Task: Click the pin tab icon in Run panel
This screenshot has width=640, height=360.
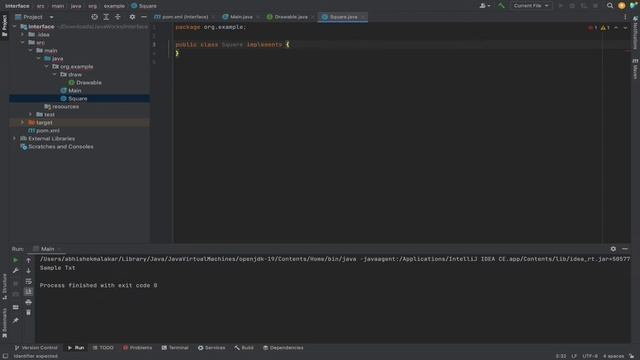Action: point(16,321)
